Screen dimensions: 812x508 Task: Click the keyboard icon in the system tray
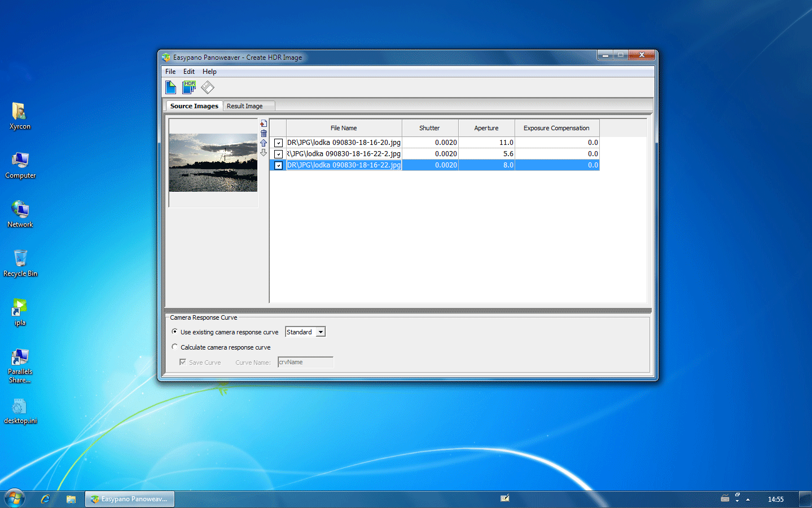click(725, 498)
